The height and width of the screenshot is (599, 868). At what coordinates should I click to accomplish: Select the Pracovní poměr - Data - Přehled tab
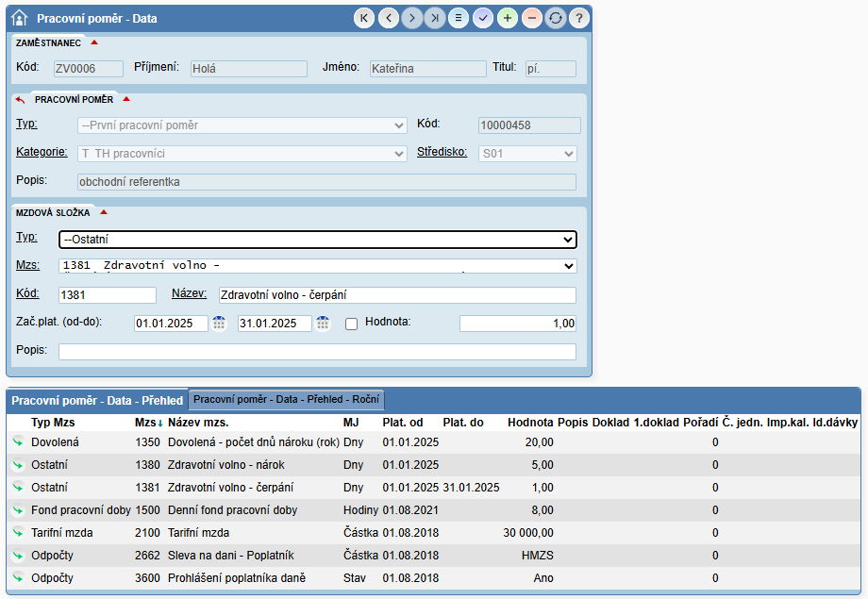pos(97,400)
